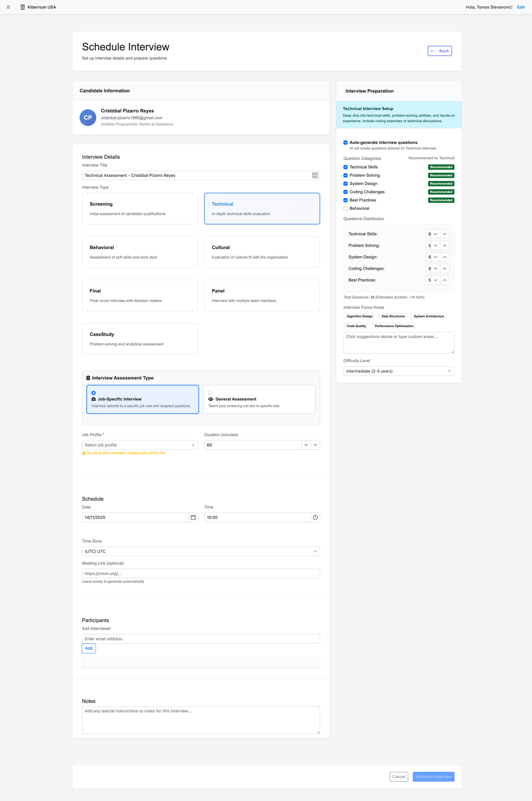Screen dimensions: 532x801
Task: Click the CP candidate avatar
Action: (88, 118)
